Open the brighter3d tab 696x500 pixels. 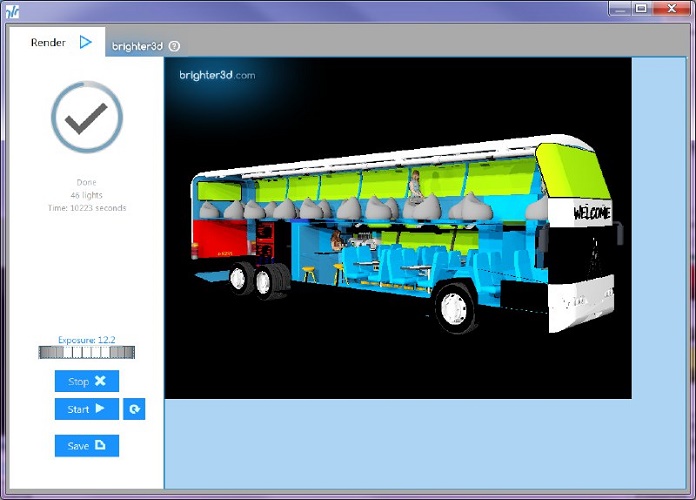(x=137, y=46)
